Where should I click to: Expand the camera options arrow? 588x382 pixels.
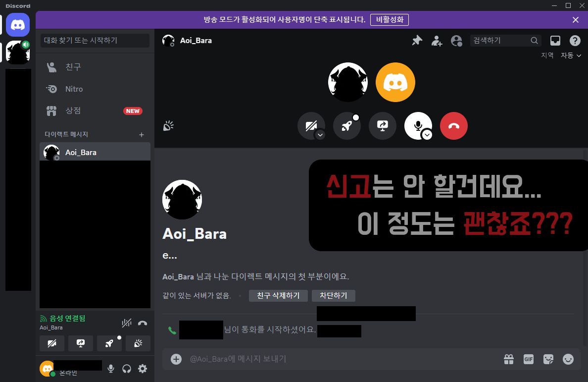pos(320,135)
